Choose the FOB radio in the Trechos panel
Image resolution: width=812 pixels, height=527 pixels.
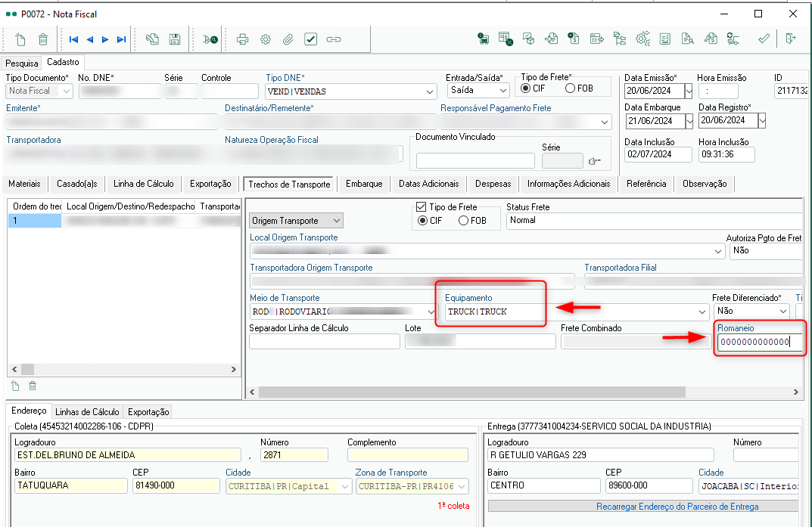click(463, 221)
